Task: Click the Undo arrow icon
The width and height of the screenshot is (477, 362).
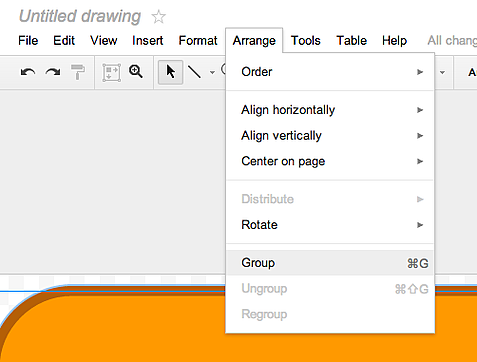Action: (x=28, y=72)
